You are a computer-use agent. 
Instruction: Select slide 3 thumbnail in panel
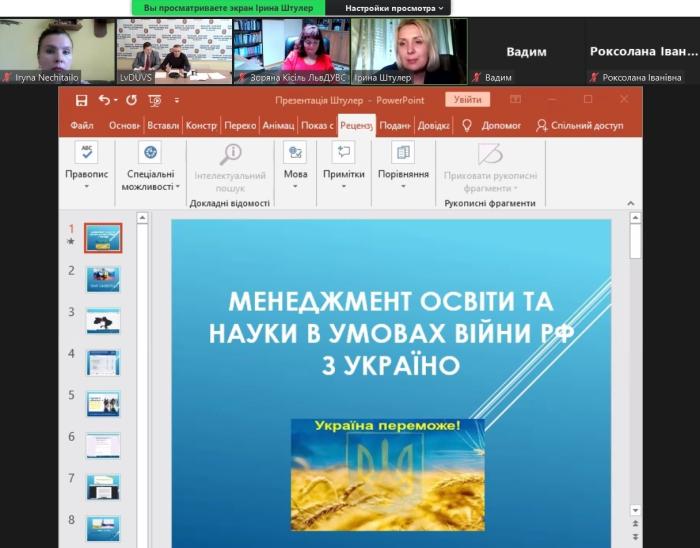point(103,321)
